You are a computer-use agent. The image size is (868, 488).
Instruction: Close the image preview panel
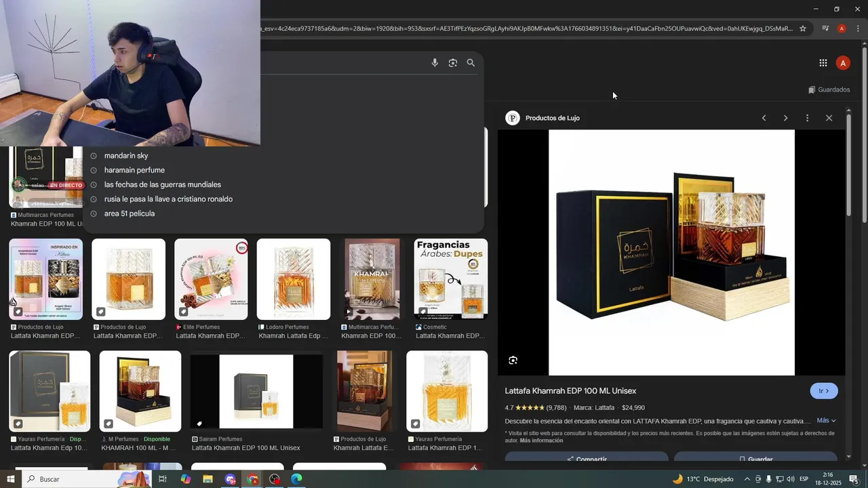[x=829, y=118]
